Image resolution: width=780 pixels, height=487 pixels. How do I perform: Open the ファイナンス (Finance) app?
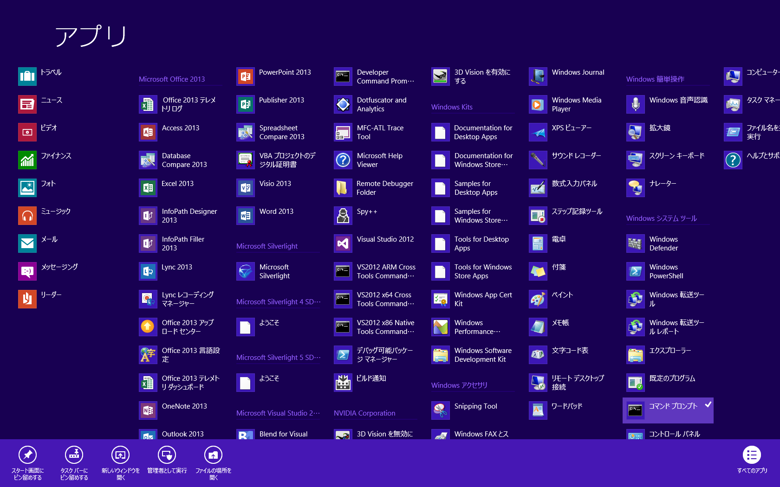[45, 160]
